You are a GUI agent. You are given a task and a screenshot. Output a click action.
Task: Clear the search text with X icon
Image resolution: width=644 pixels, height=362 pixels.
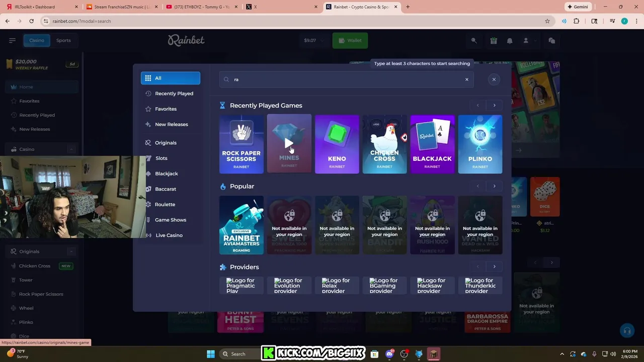click(466, 79)
